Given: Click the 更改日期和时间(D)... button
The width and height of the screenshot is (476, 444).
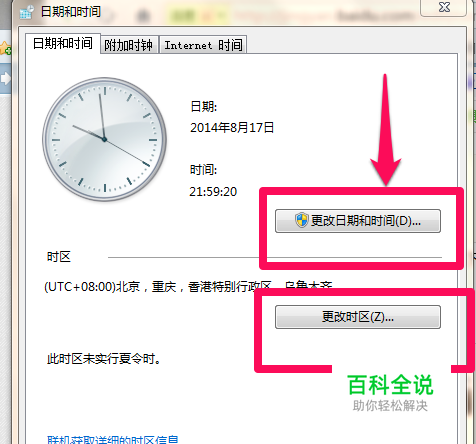Looking at the screenshot, I should point(358,221).
